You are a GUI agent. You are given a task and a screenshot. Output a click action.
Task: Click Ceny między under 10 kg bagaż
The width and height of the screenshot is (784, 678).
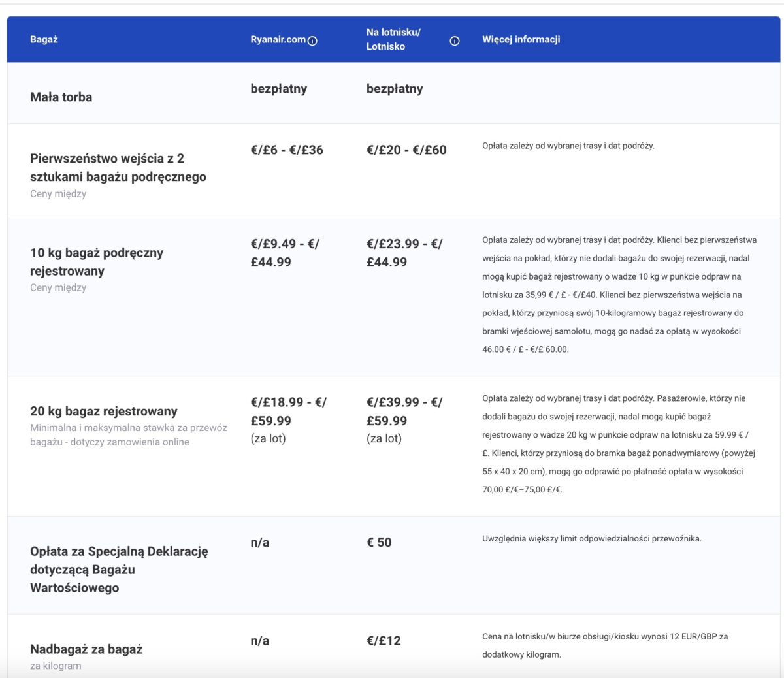point(58,287)
